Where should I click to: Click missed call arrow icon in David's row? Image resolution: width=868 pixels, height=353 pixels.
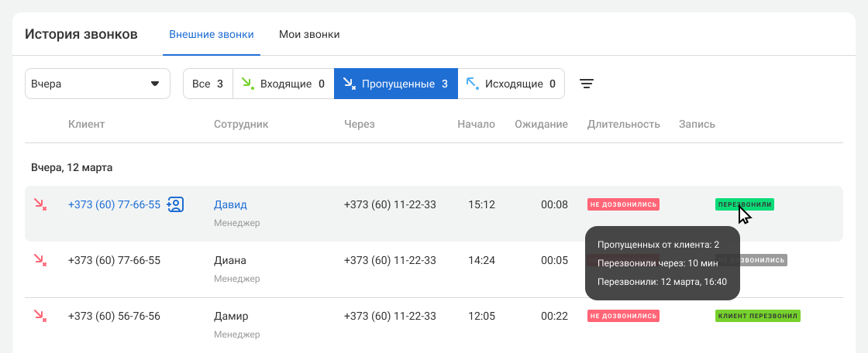40,204
